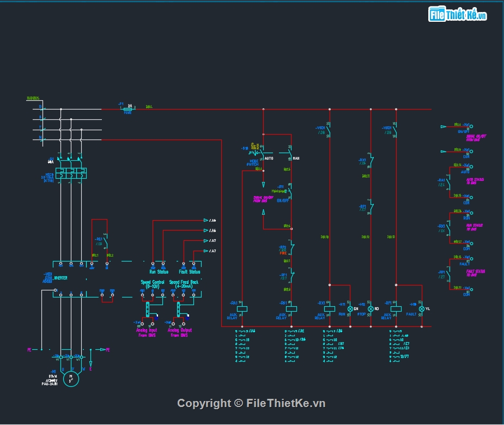Select the right-side PE arrow symbol
Image resolution: width=504 pixels, height=425 pixels.
pyautogui.click(x=103, y=349)
